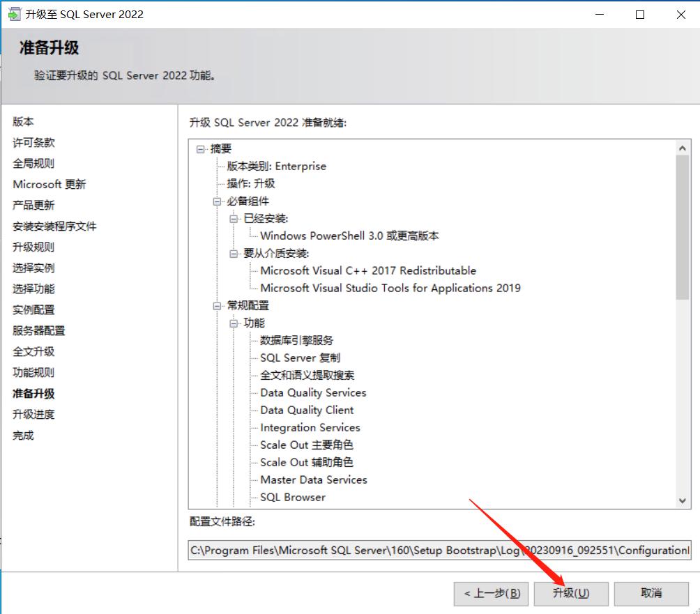Select Microsoft 更新 step in sidebar
Image resolution: width=700 pixels, height=614 pixels.
pyautogui.click(x=49, y=184)
